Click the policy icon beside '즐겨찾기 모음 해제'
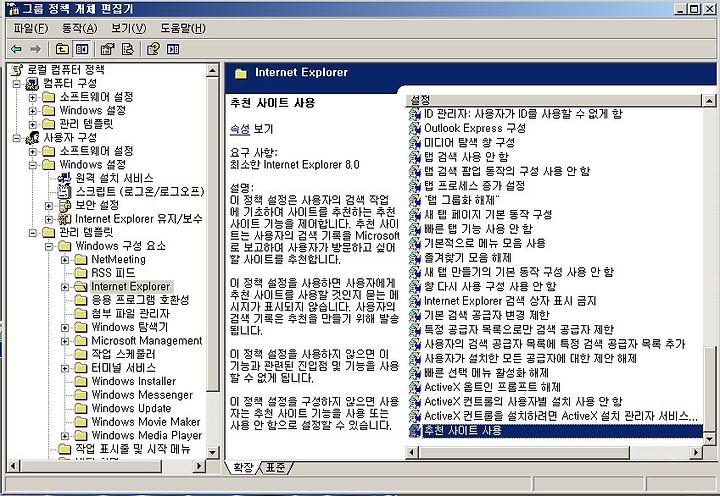This screenshot has width=720, height=496. click(415, 258)
